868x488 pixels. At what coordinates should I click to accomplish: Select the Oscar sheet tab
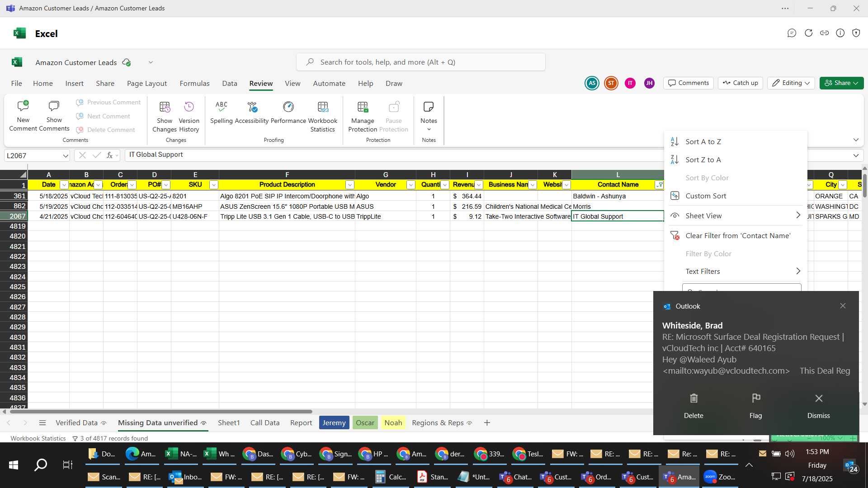365,423
